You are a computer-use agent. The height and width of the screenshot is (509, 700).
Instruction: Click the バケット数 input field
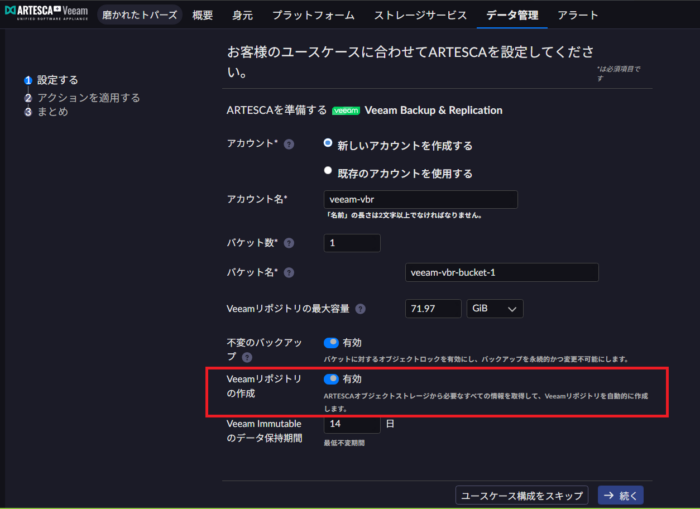click(352, 243)
